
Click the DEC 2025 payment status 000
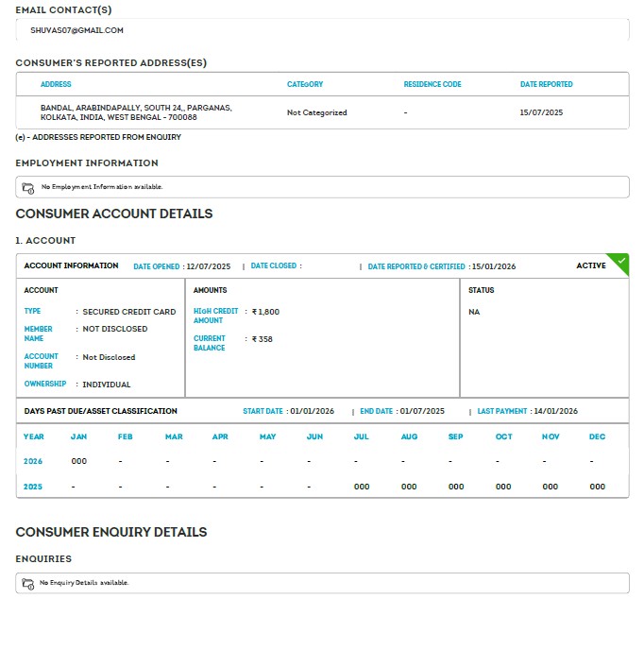(x=597, y=487)
